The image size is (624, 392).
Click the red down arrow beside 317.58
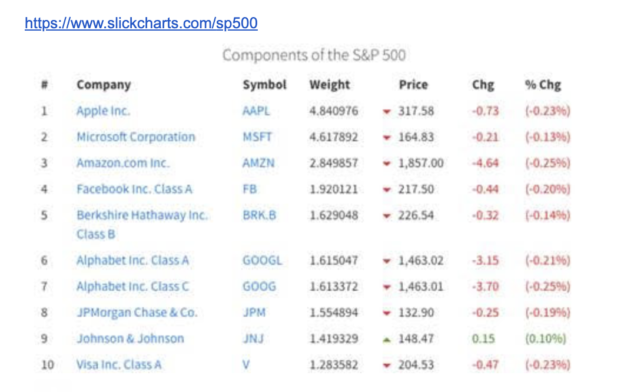click(386, 112)
